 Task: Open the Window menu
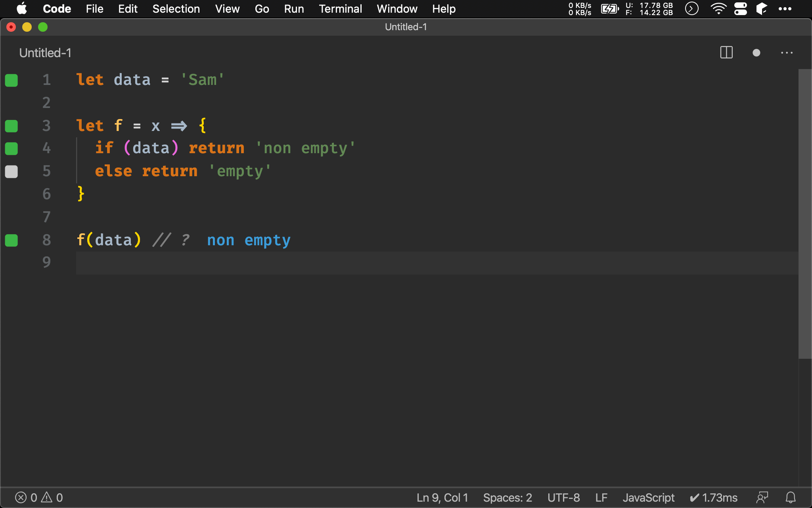[x=397, y=9]
